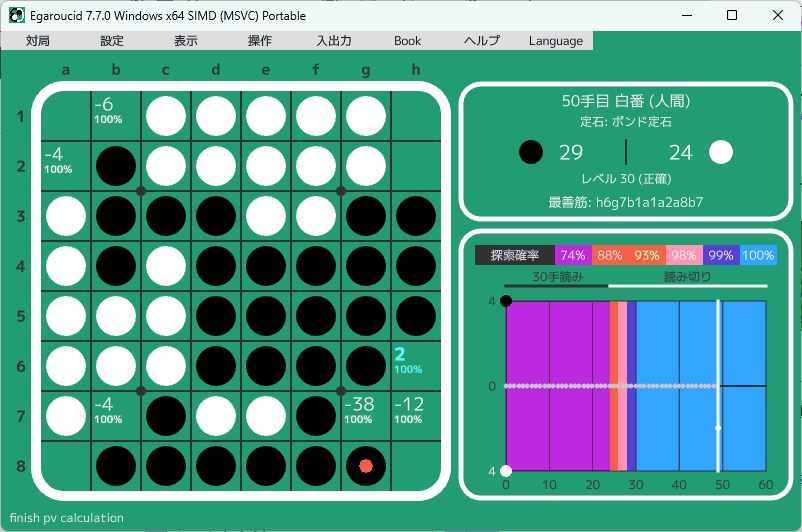Image resolution: width=802 pixels, height=532 pixels.
Task: Open the 表示 menu
Action: tap(186, 41)
